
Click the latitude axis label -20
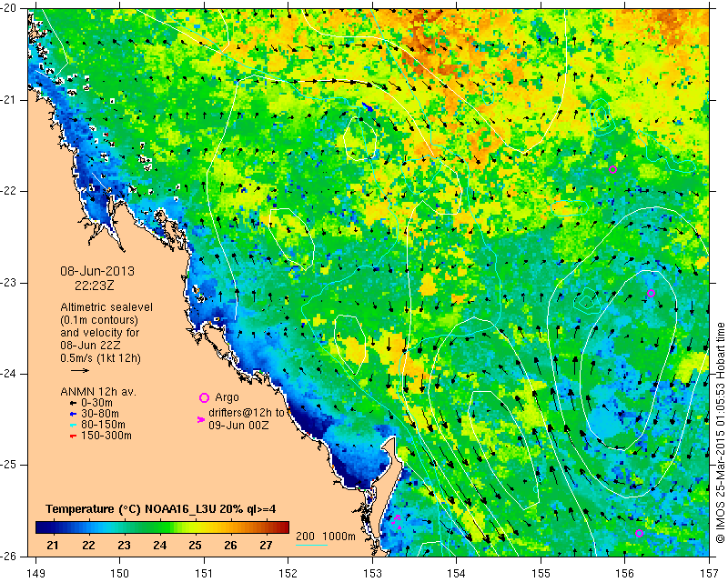click(9, 8)
